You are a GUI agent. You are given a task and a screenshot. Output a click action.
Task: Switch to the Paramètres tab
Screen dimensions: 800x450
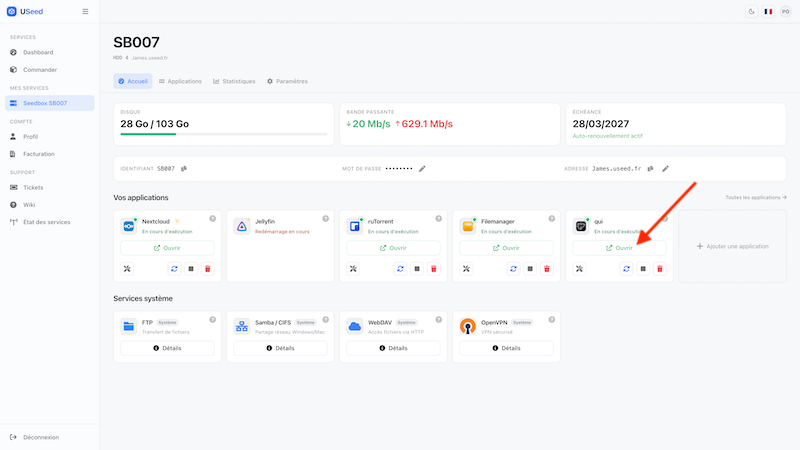pos(287,81)
